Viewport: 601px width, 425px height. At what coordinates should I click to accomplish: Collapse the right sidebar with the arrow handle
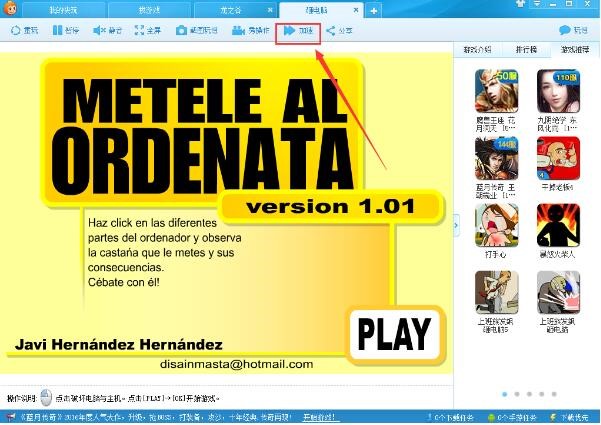pyautogui.click(x=456, y=225)
